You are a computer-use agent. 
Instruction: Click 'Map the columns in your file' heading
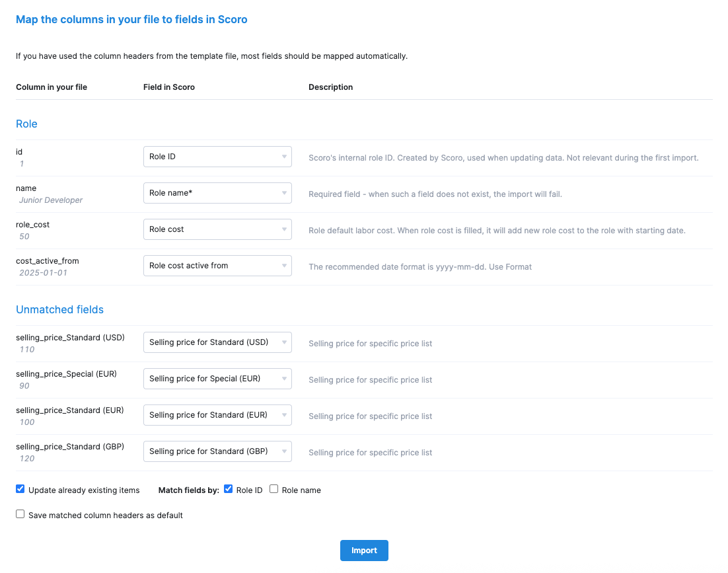pyautogui.click(x=131, y=20)
